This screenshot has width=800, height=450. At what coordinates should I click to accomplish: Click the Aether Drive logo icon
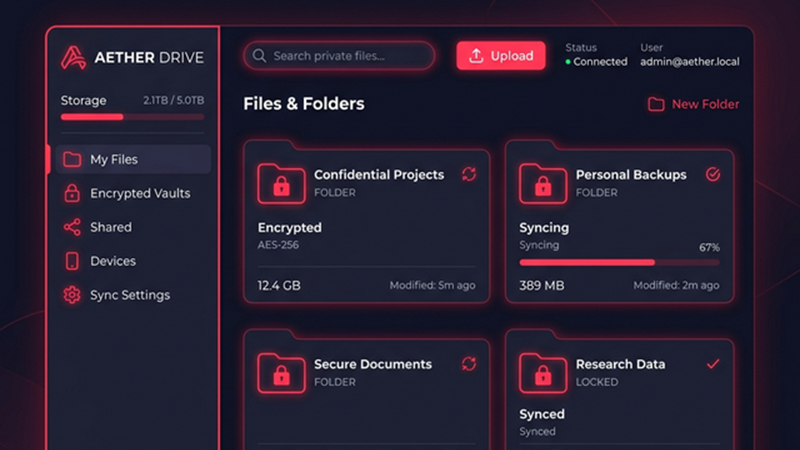[x=73, y=57]
